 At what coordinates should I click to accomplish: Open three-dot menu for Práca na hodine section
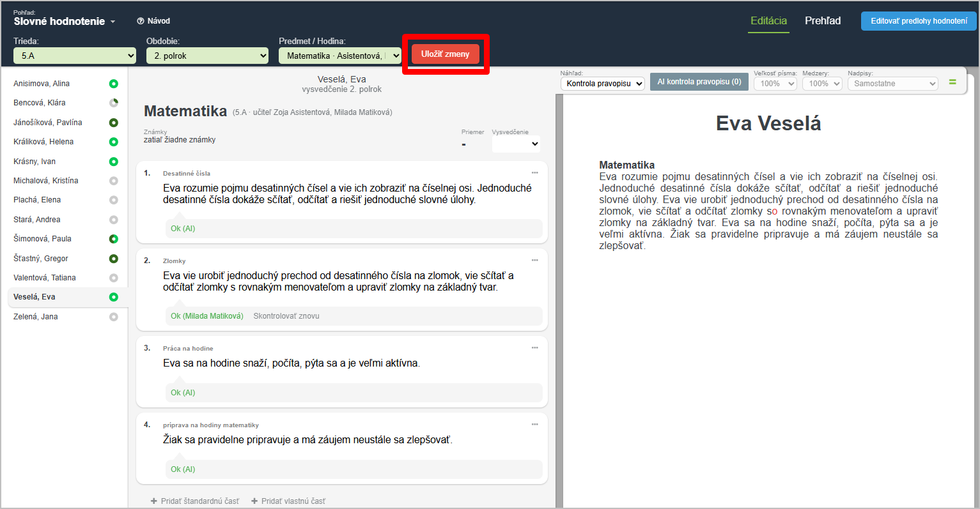(x=534, y=348)
